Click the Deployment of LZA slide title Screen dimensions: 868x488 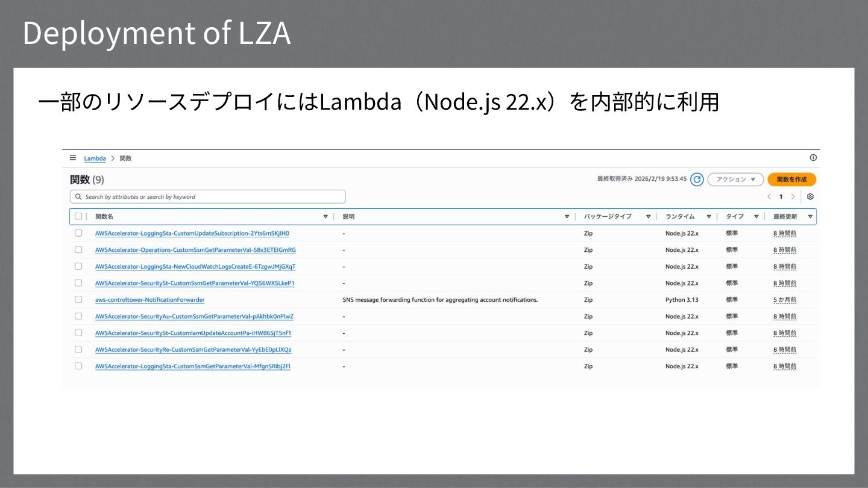pyautogui.click(x=157, y=33)
